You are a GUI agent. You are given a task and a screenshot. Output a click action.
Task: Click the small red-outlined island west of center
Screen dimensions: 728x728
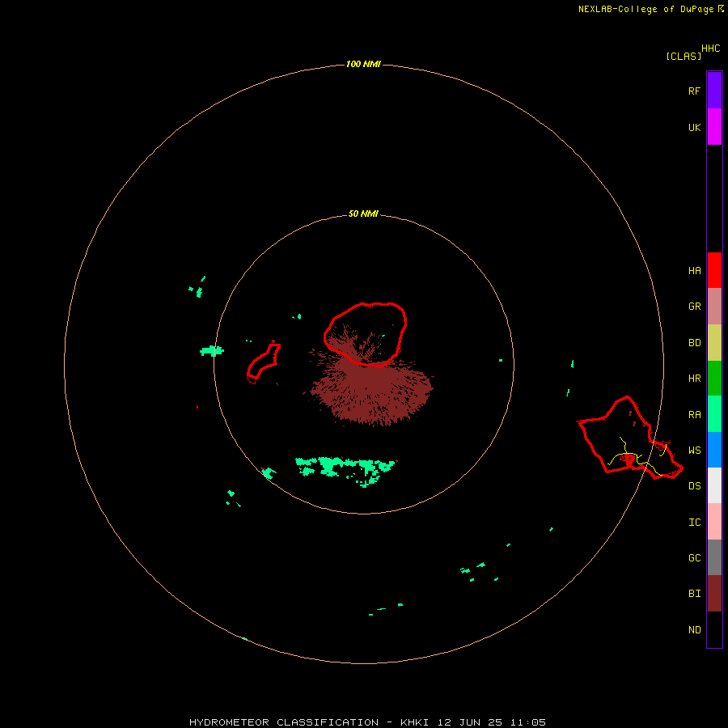pos(264,363)
